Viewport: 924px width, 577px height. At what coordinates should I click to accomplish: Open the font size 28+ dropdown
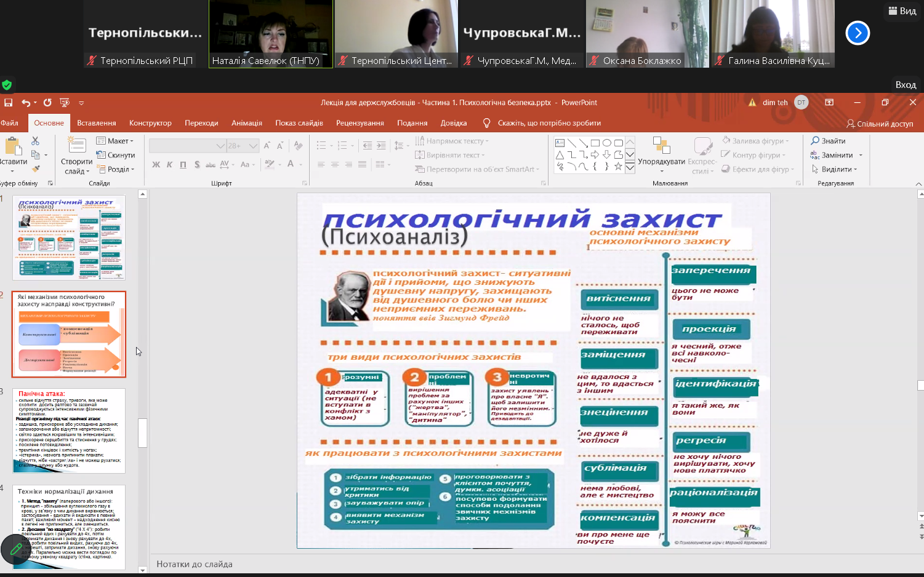tap(253, 146)
